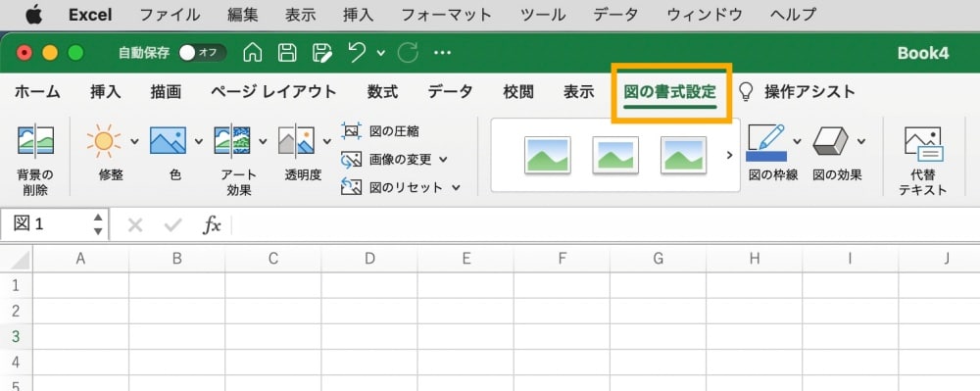Image resolution: width=980 pixels, height=391 pixels.
Task: Open the フォーマット menu
Action: (446, 15)
